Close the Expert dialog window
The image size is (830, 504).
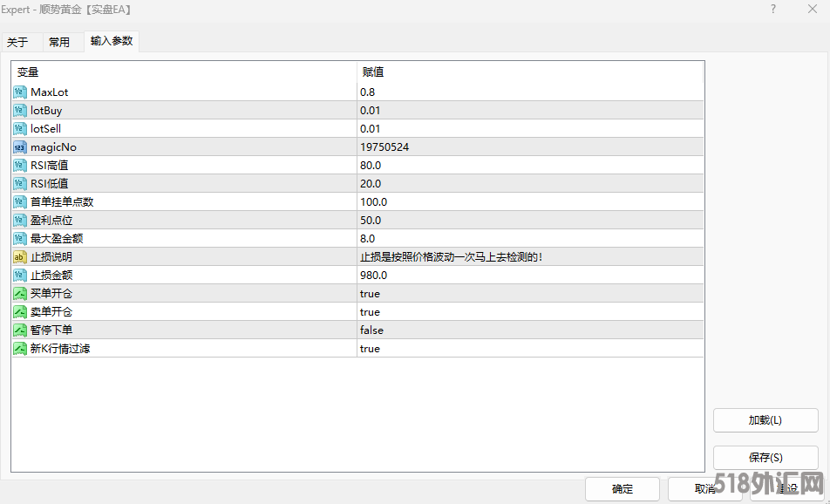[x=813, y=9]
